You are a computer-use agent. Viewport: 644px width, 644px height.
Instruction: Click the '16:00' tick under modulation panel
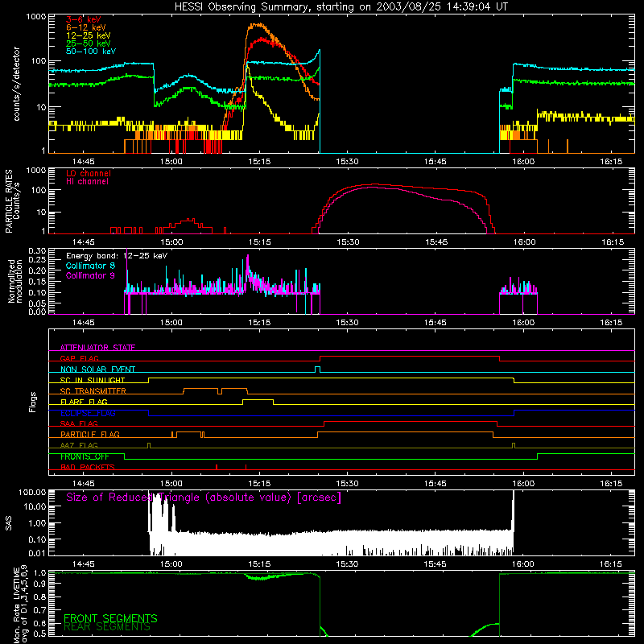pos(524,323)
